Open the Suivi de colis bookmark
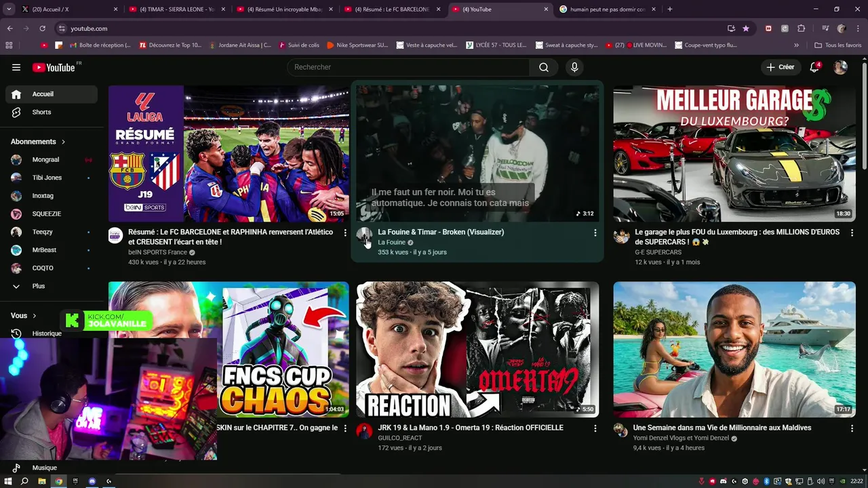 [299, 45]
